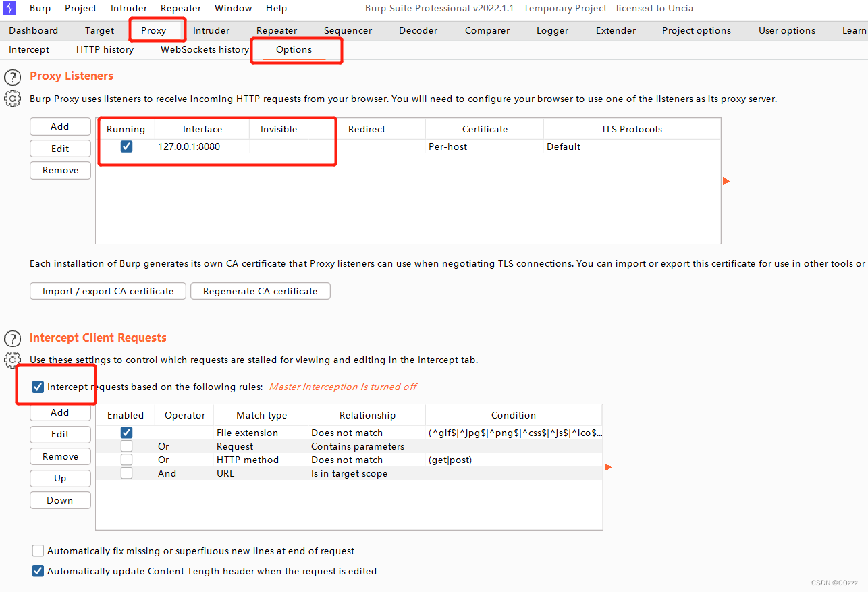Click Remove button for Proxy Listeners
The image size is (868, 592).
(60, 170)
